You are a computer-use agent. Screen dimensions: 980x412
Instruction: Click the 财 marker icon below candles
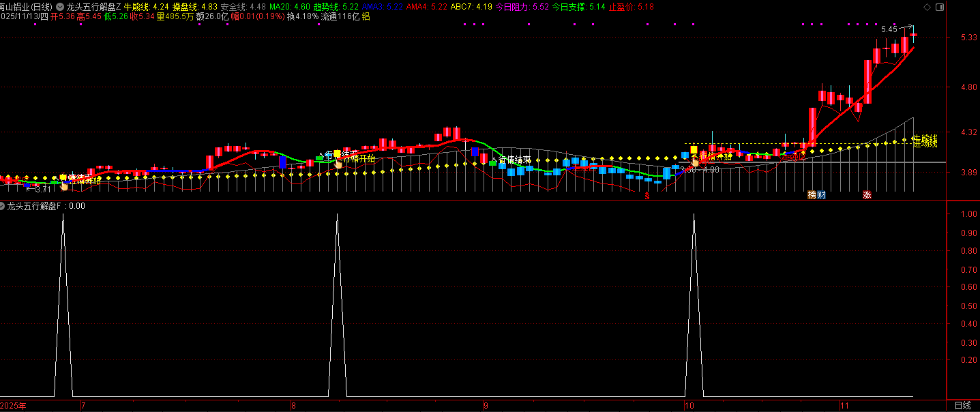(x=821, y=194)
